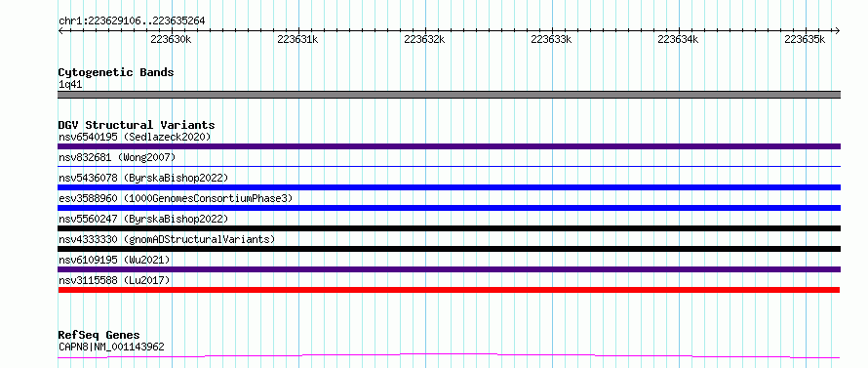Click the black nsv5560247 variant bar

[x=449, y=228]
